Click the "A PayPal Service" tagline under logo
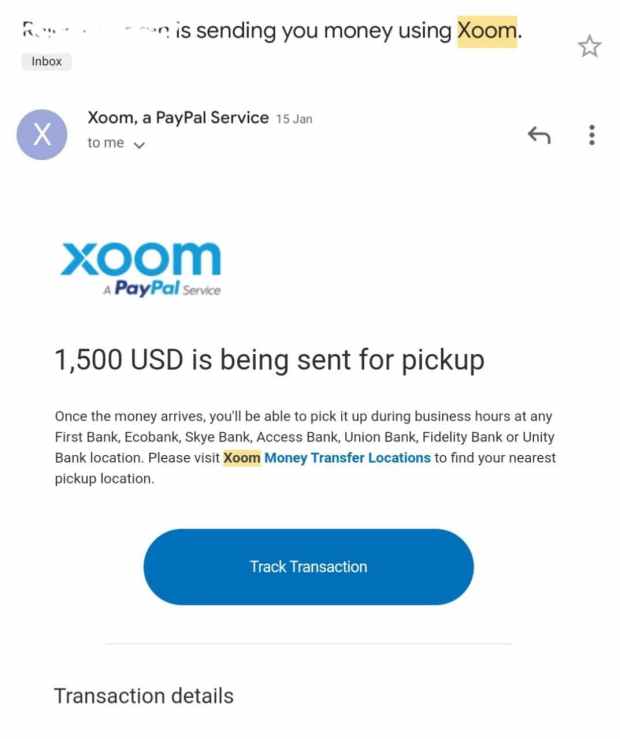The image size is (620, 739). [162, 289]
